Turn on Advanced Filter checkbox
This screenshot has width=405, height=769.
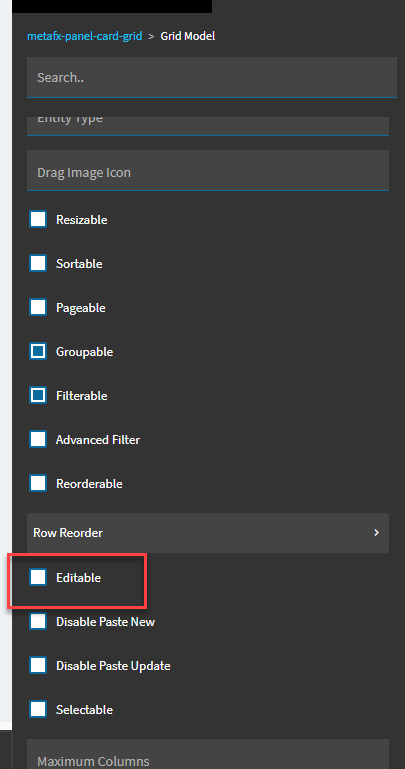coord(38,439)
